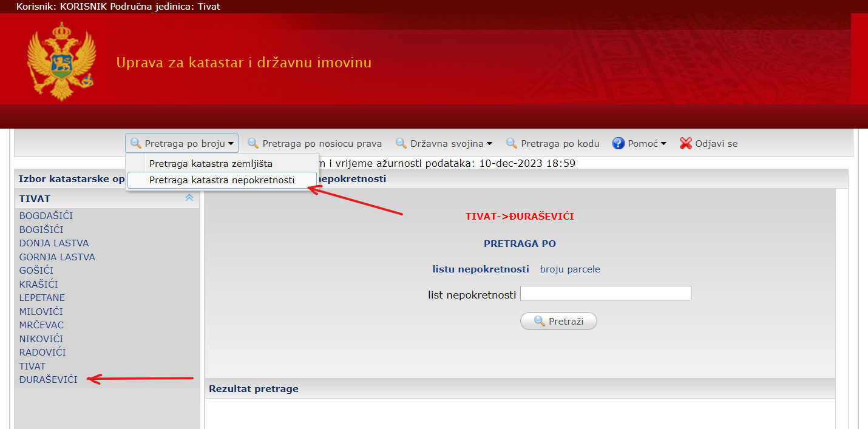Click magnifier icon beside Državna svojina
This screenshot has width=868, height=429.
click(401, 144)
